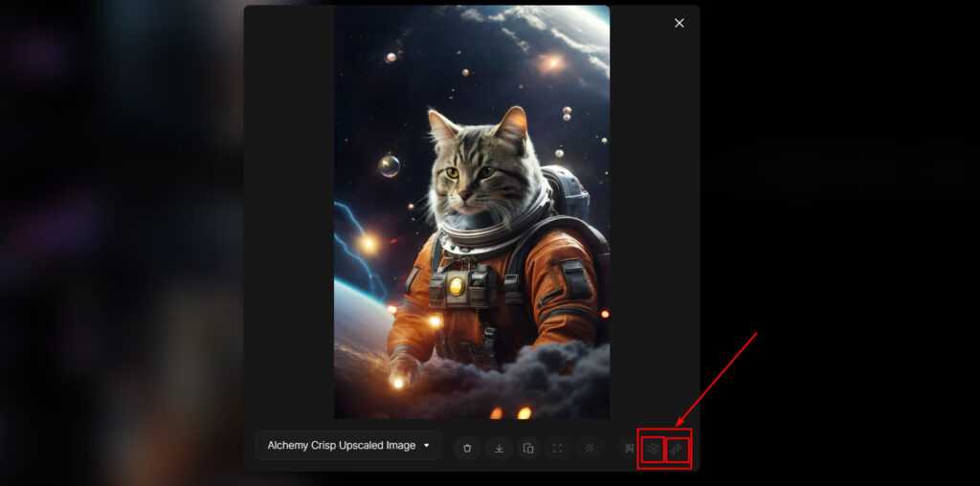Copy the image to clipboard

coord(528,448)
